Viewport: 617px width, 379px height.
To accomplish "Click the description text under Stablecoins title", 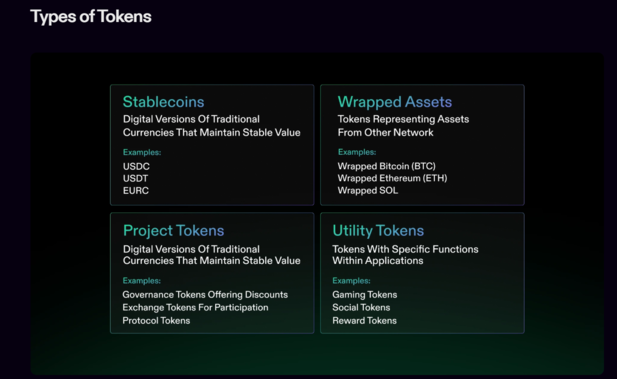I will [211, 126].
